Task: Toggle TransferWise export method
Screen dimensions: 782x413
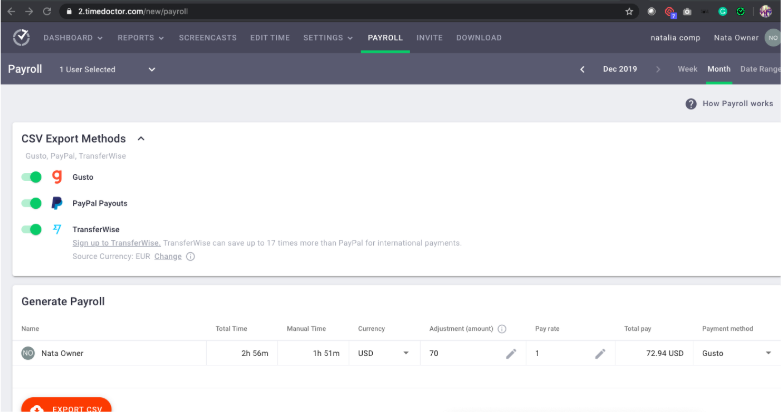Action: (x=31, y=229)
